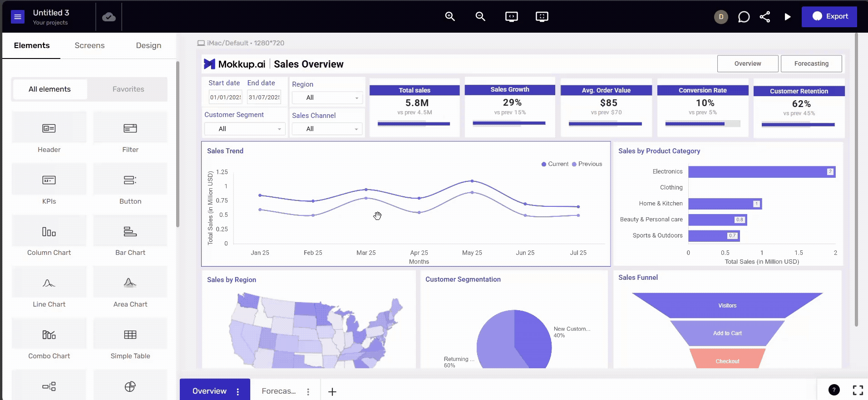Image resolution: width=868 pixels, height=400 pixels.
Task: Select the pie chart element icon
Action: click(x=130, y=386)
